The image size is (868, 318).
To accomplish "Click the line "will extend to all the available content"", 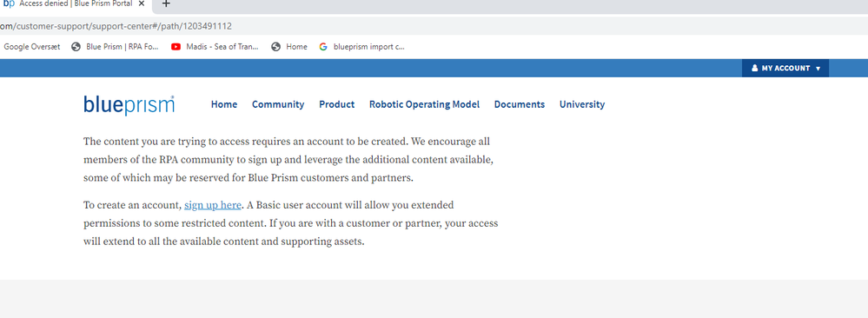I will pos(224,242).
